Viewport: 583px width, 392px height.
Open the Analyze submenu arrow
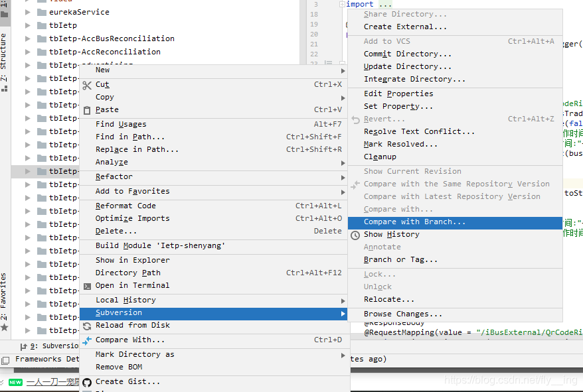[x=343, y=163]
